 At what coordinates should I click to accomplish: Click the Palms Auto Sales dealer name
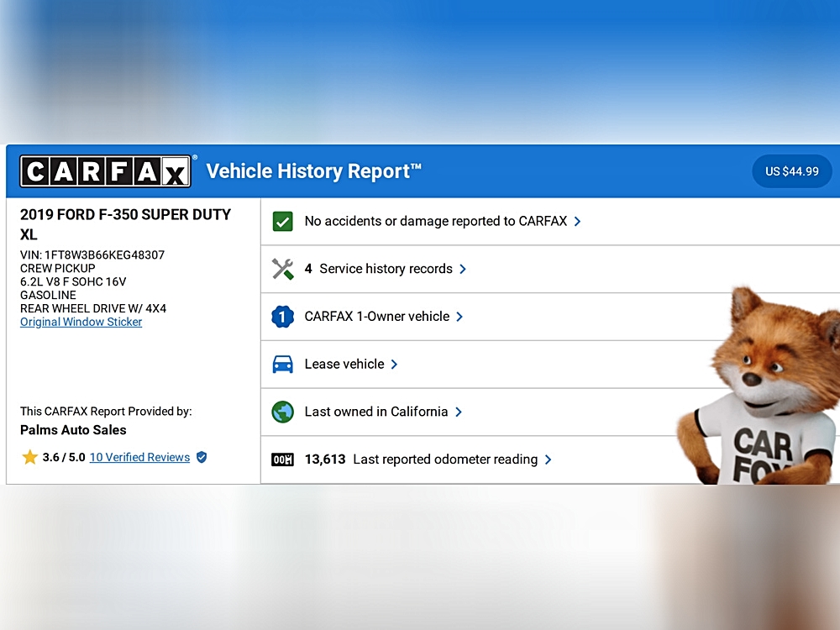(x=73, y=430)
